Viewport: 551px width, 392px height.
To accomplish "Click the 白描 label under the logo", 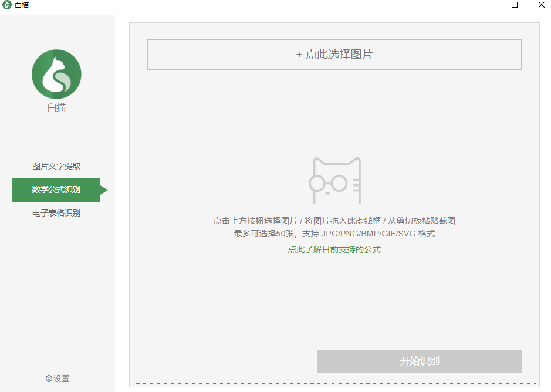I will point(56,108).
